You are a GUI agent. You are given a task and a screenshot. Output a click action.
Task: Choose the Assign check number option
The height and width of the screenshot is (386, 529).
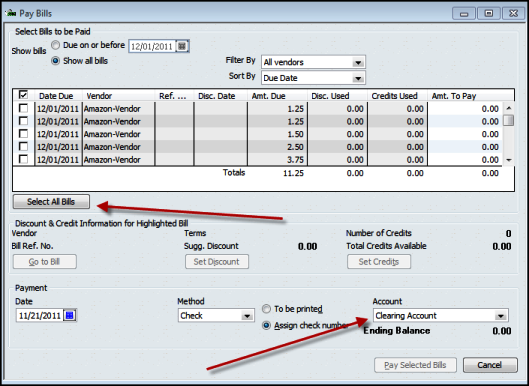pos(267,325)
